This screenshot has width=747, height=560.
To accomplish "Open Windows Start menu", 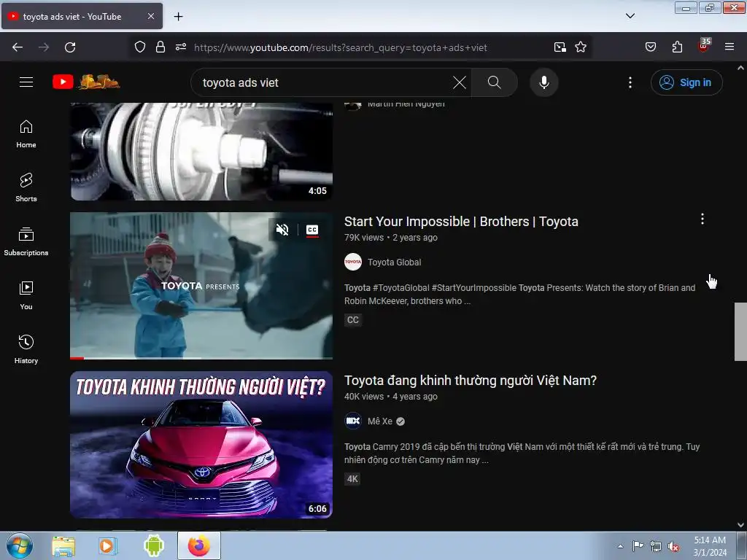I will 20,545.
